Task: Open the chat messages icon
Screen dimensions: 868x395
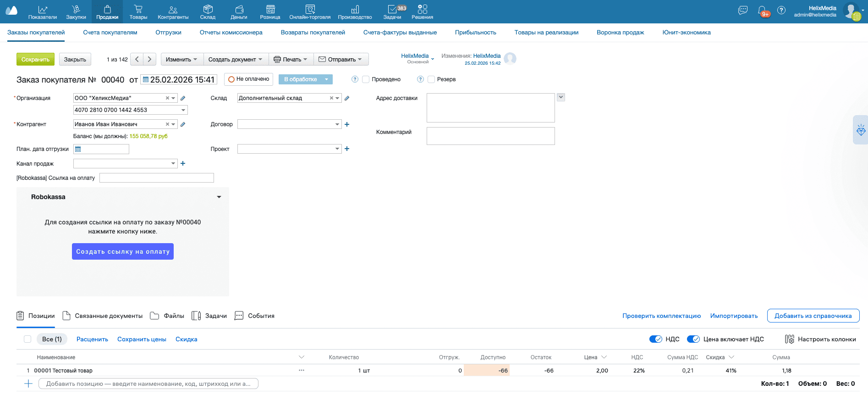Action: click(743, 10)
